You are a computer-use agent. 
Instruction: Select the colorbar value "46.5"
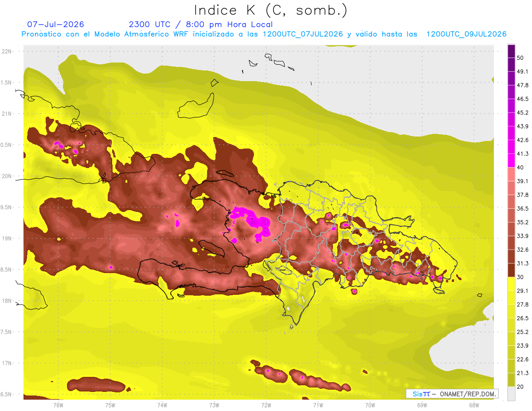[x=523, y=99]
